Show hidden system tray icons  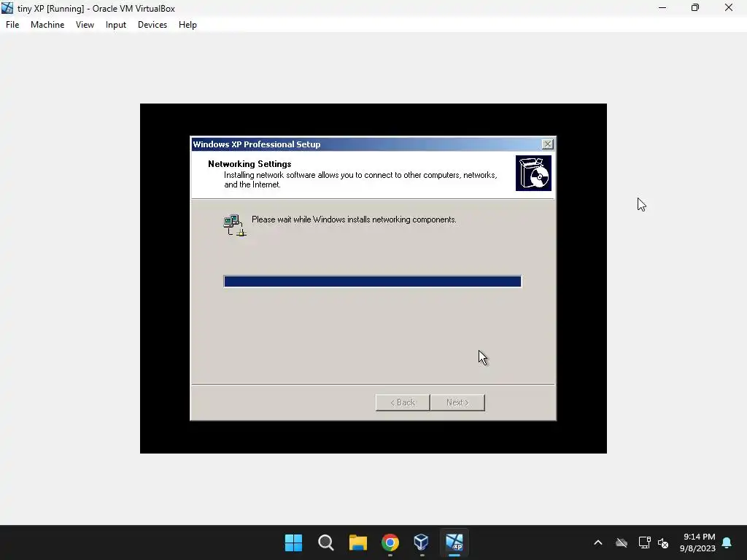[598, 542]
